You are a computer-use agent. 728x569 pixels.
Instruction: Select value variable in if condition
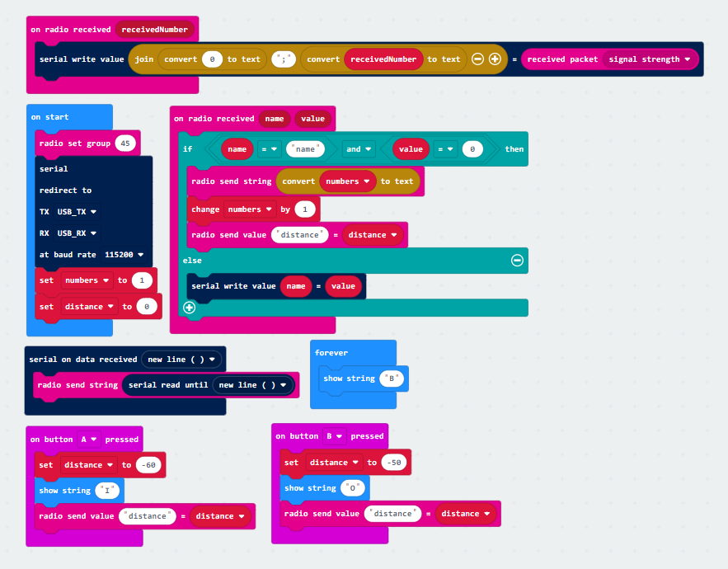(x=411, y=149)
